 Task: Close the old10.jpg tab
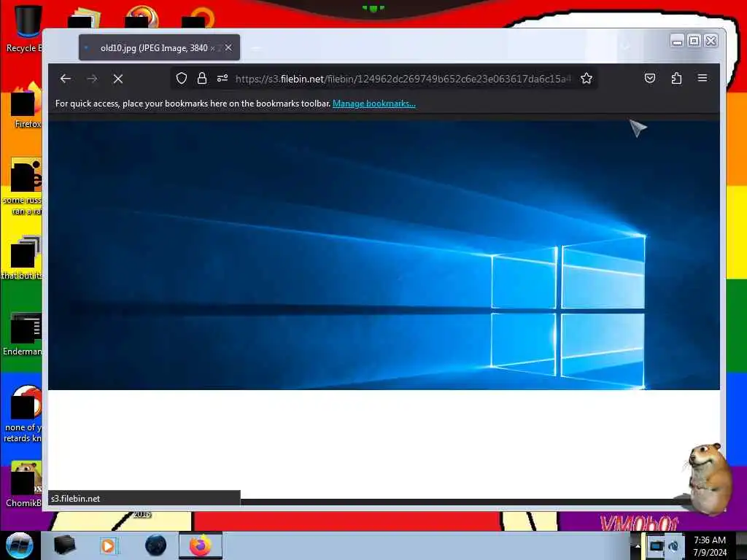[228, 47]
